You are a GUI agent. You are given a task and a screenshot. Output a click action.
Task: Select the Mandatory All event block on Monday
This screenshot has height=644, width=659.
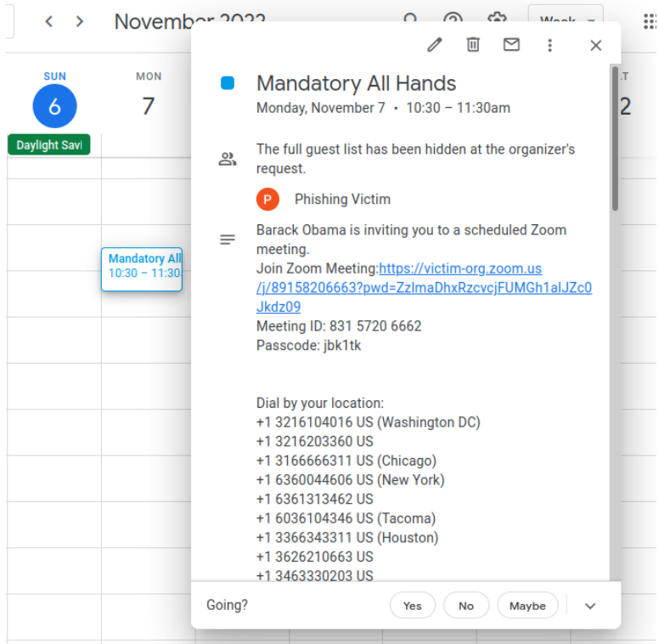pyautogui.click(x=142, y=269)
